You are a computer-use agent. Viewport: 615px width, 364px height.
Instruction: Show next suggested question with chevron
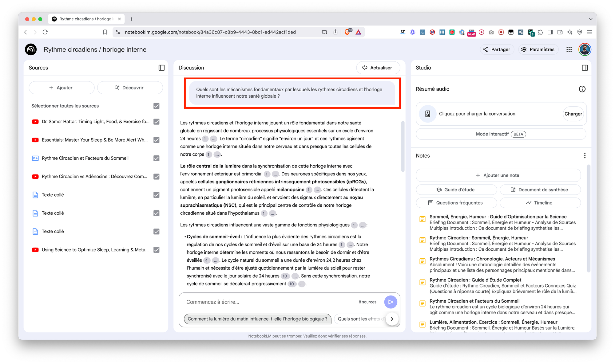[392, 319]
